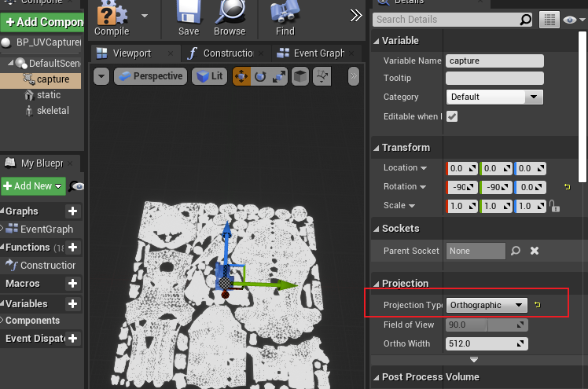
Task: Click the Location X value field
Action: [x=462, y=169]
